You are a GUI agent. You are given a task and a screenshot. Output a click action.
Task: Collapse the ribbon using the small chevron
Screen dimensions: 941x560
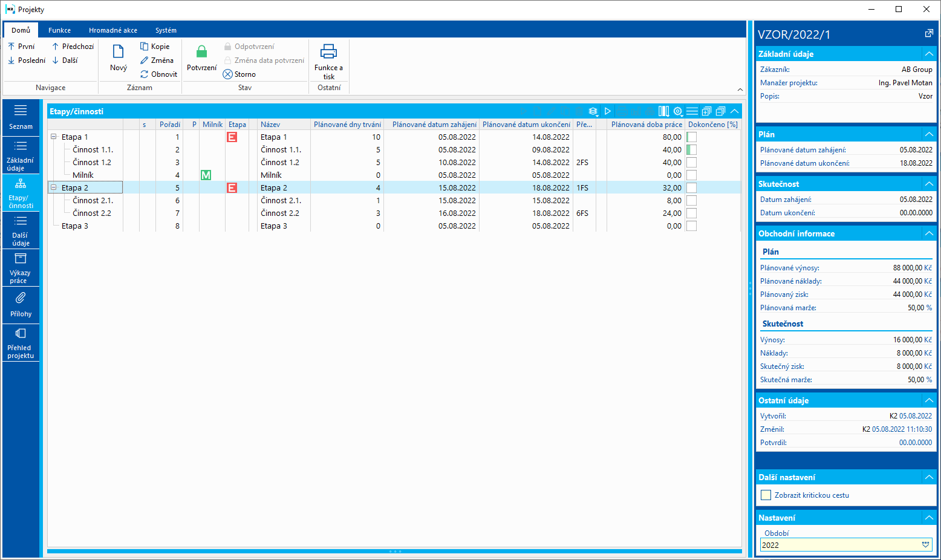click(x=740, y=90)
